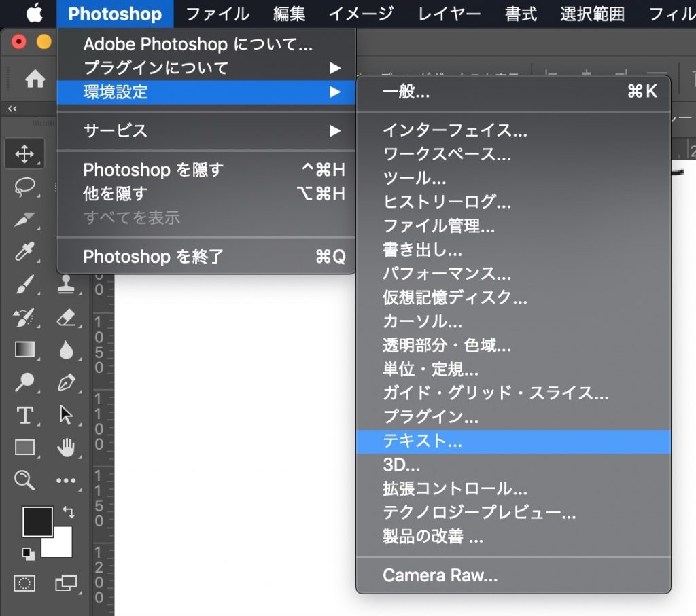The image size is (696, 616).
Task: Click the Home icon
Action: click(35, 79)
